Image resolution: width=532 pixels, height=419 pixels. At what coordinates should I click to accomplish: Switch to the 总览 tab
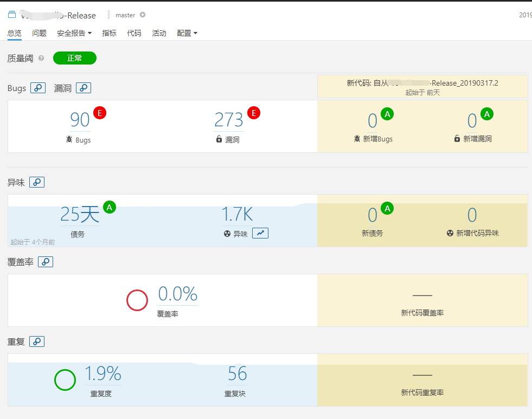click(x=14, y=33)
